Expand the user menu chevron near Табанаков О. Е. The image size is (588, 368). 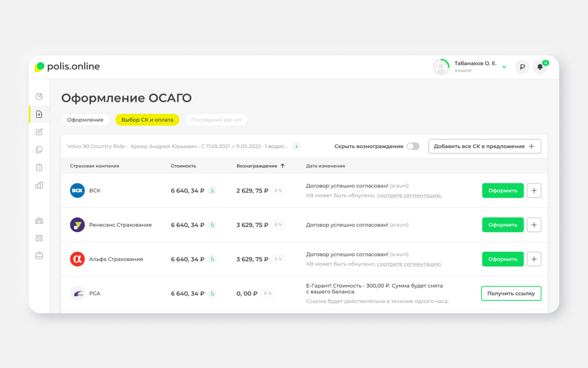pos(504,67)
